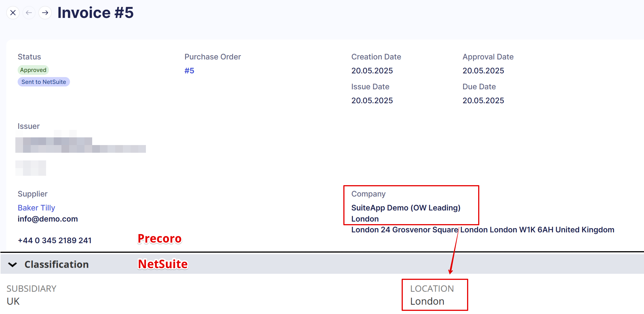
Task: Click the SUBSIDIARY UK value
Action: click(13, 301)
